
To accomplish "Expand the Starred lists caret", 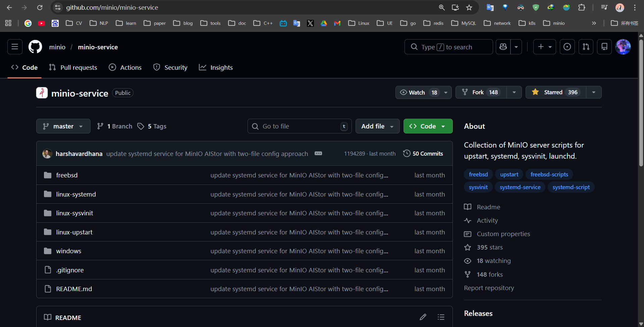I will pos(594,92).
